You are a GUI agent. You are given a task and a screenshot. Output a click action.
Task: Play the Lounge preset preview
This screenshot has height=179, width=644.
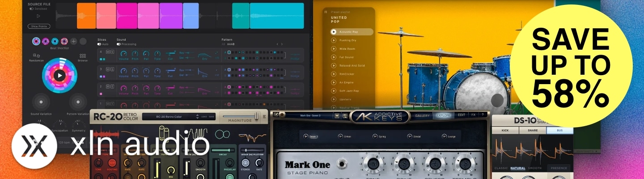[445, 136]
